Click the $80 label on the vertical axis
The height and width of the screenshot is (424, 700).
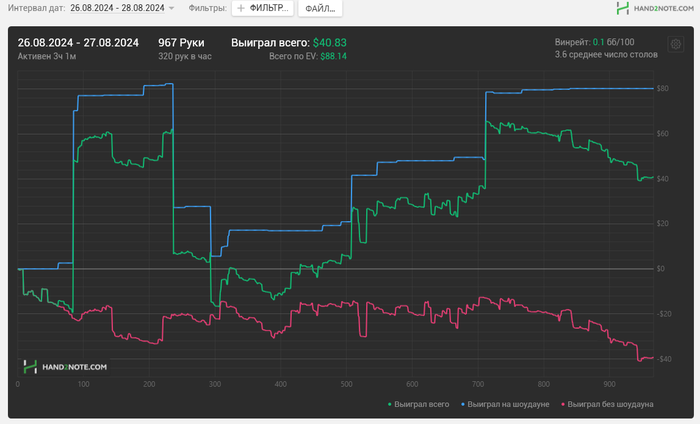(x=662, y=88)
